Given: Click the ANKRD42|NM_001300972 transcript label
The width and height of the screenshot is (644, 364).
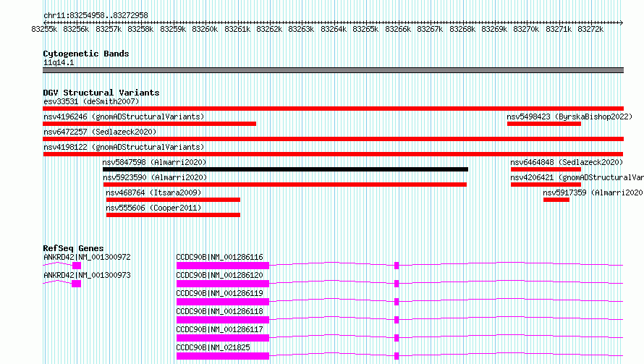Looking at the screenshot, I should pos(87,257).
